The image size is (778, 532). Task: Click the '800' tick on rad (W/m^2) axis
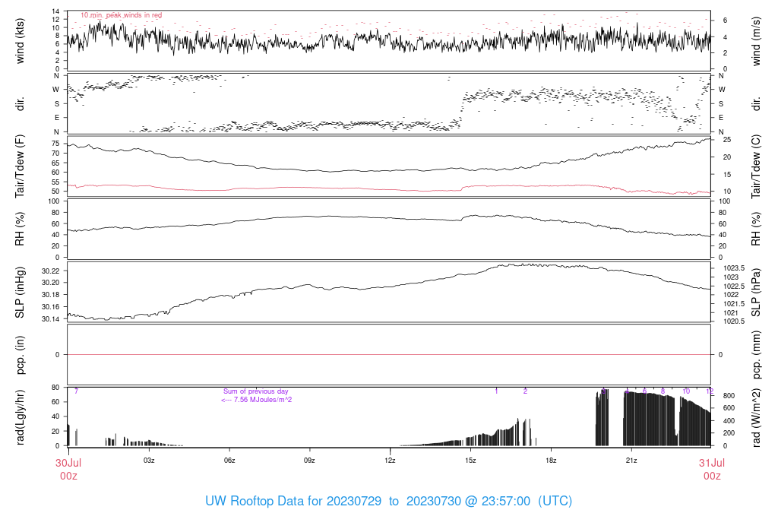[x=729, y=396]
